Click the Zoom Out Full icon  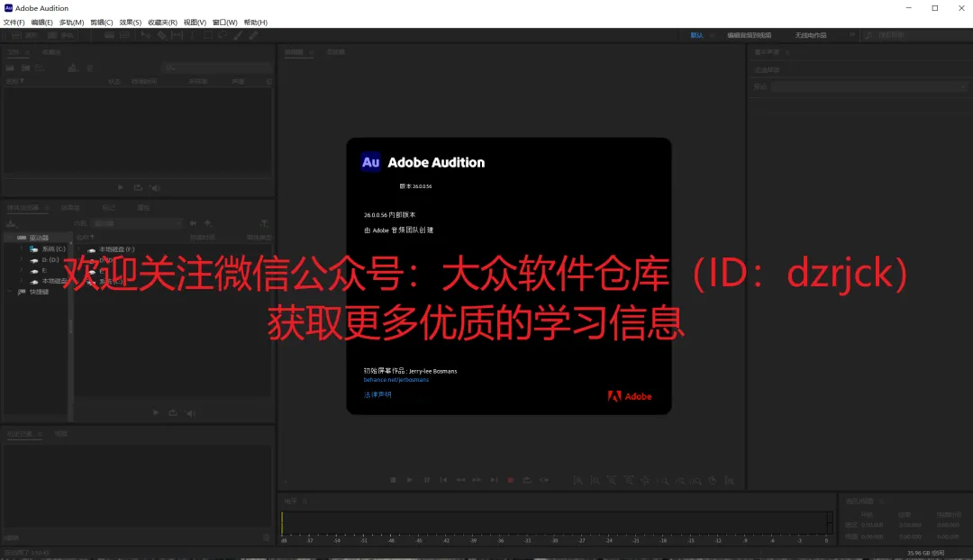click(x=645, y=481)
